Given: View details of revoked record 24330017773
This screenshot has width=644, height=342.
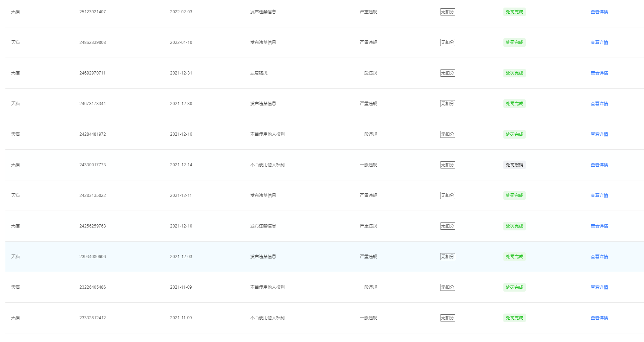Looking at the screenshot, I should coord(599,165).
